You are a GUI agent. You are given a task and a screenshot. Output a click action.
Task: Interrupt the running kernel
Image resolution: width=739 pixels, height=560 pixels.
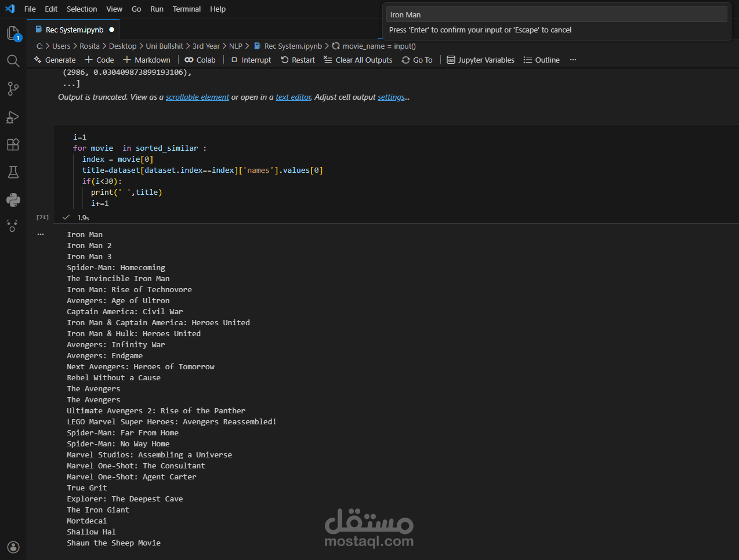point(251,60)
